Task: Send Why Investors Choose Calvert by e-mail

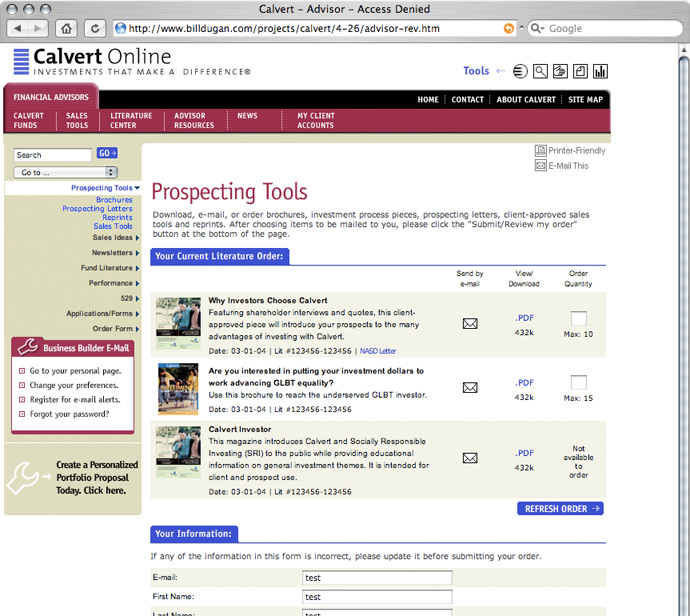Action: click(x=470, y=324)
